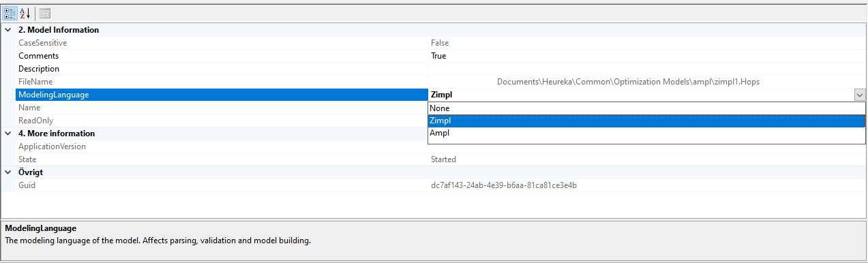The image size is (868, 263).
Task: Switch to Categorized view icon
Action: pos(10,13)
